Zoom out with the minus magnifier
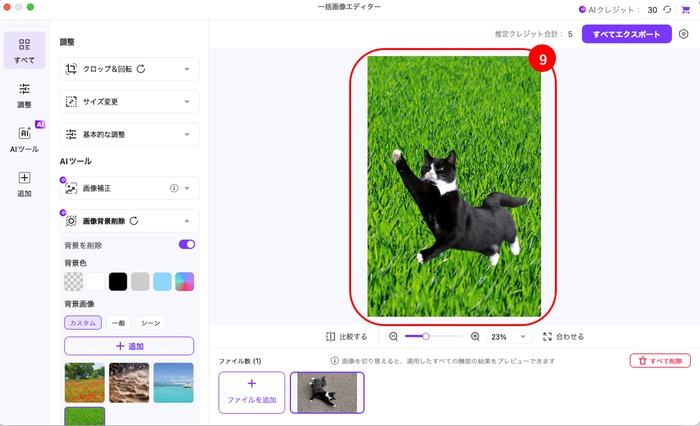The image size is (700, 426). 393,337
